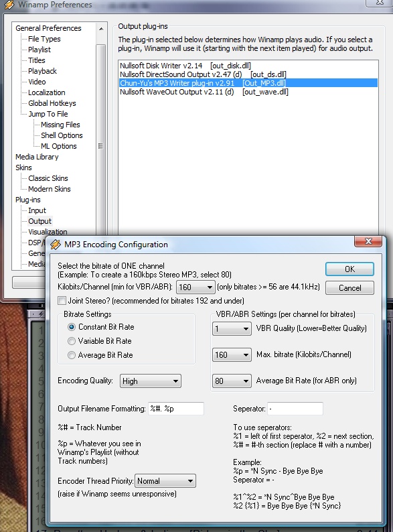Screen dimensions: 393x532
Task: Click Cancel in MP3 Encoding Configuration
Action: (x=349, y=288)
